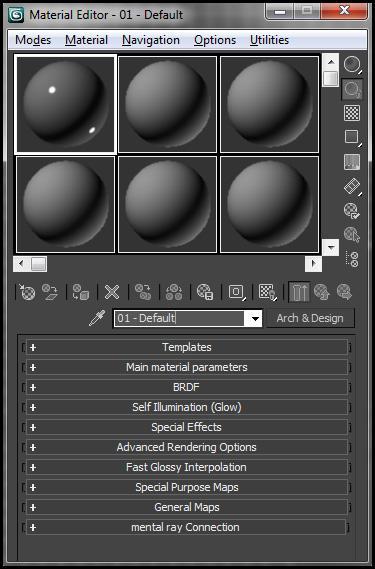This screenshot has height=569, width=375.
Task: Open the material name dropdown arrow
Action: 255,319
